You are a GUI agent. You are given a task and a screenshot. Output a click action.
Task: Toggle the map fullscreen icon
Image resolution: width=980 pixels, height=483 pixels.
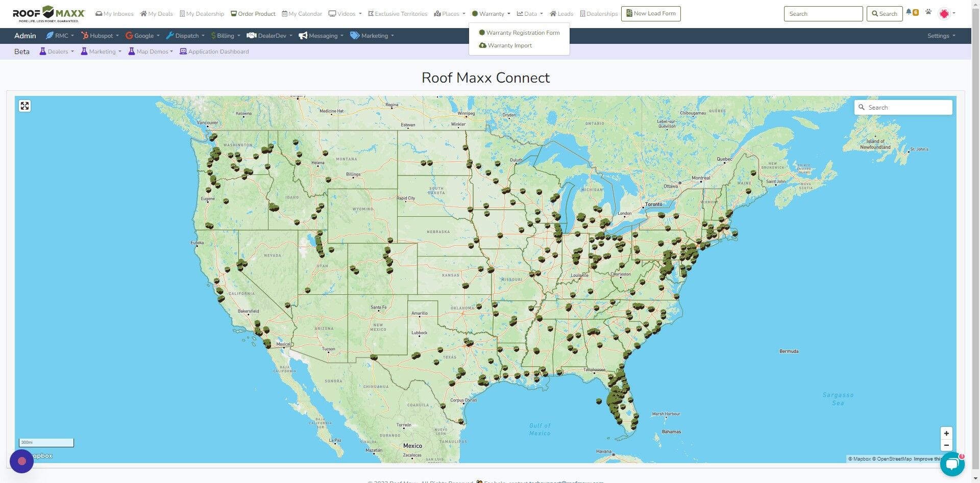[x=24, y=106]
